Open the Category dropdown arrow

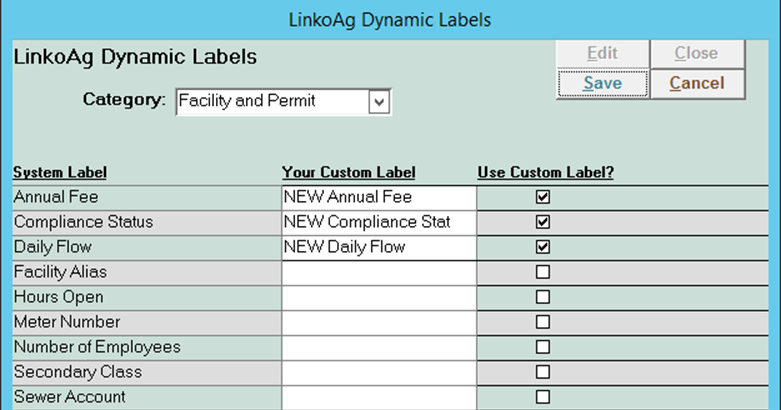(x=379, y=102)
